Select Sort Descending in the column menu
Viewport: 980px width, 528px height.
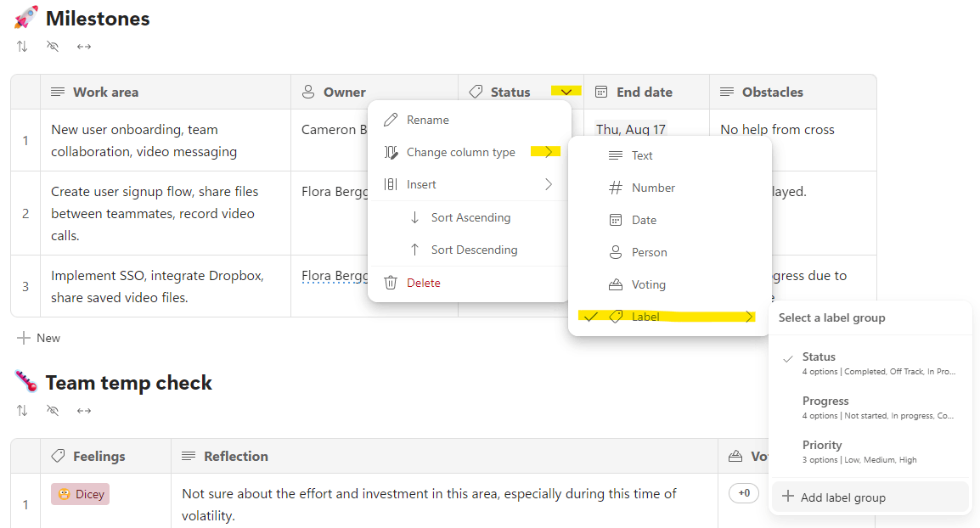(473, 250)
